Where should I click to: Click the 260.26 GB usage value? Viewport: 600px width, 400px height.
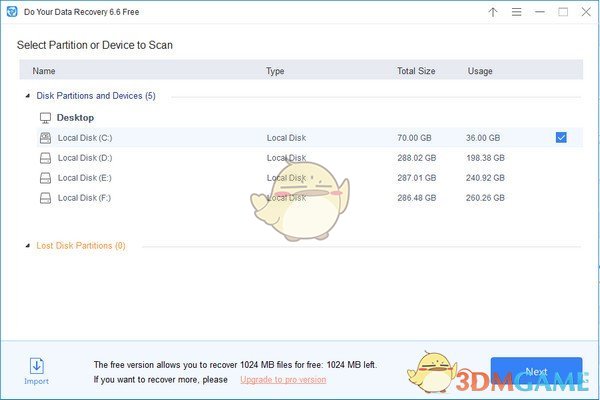click(485, 198)
